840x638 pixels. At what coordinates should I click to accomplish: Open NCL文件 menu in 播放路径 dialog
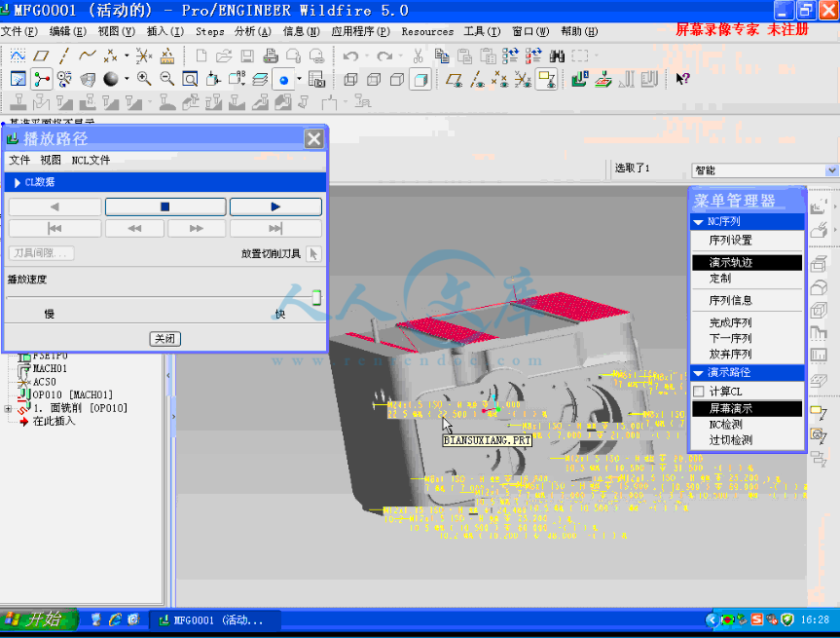coord(91,160)
